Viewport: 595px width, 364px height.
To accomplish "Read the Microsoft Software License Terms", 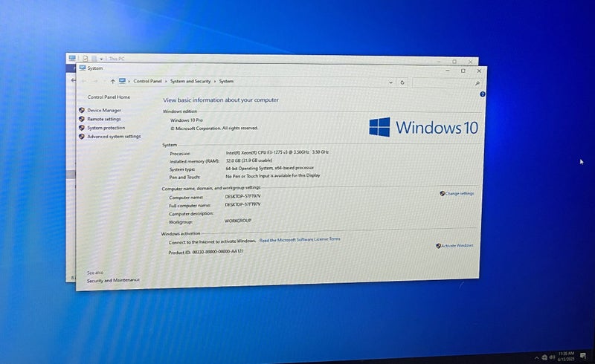I will 300,240.
